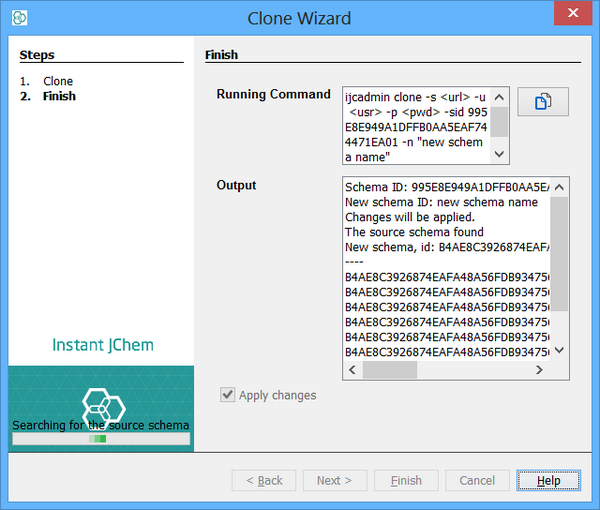Select the Clone step in Steps list

coord(58,81)
